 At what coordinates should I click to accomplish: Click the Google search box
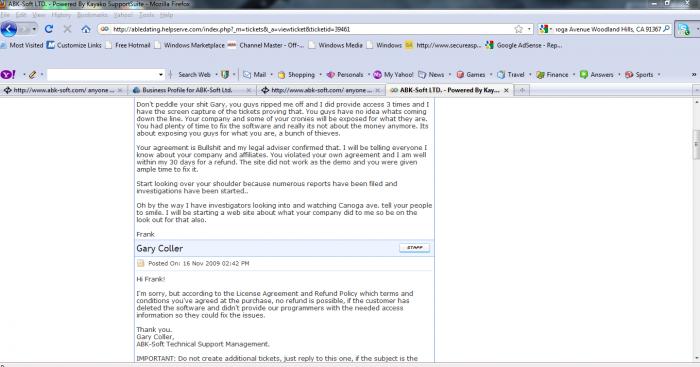click(608, 29)
